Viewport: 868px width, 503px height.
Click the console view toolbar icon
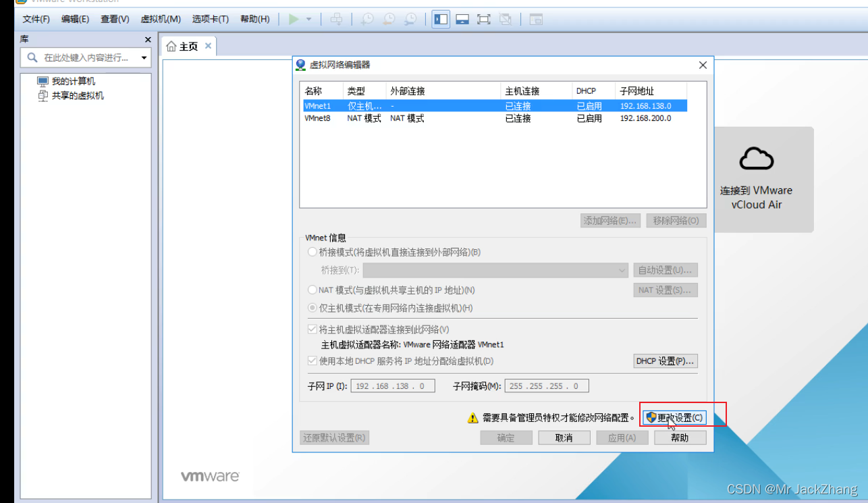(536, 19)
